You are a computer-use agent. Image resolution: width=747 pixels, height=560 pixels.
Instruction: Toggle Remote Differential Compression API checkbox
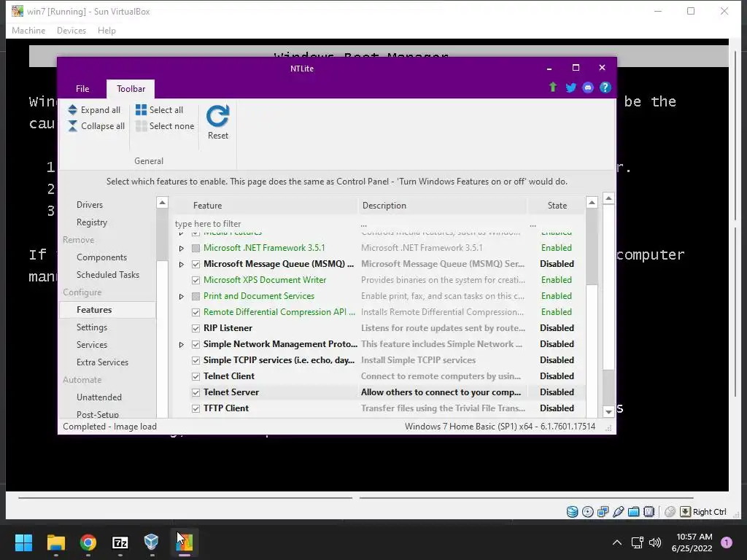(196, 312)
